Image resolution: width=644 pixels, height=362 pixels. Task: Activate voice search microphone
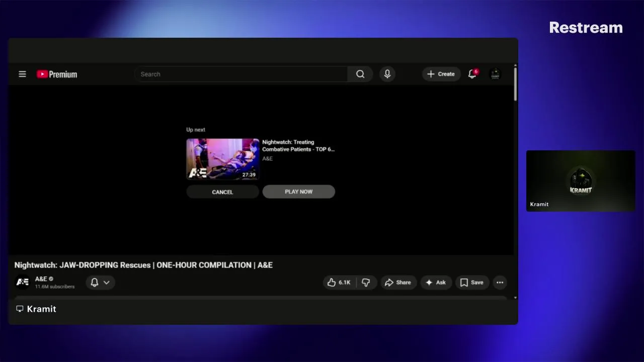(387, 74)
